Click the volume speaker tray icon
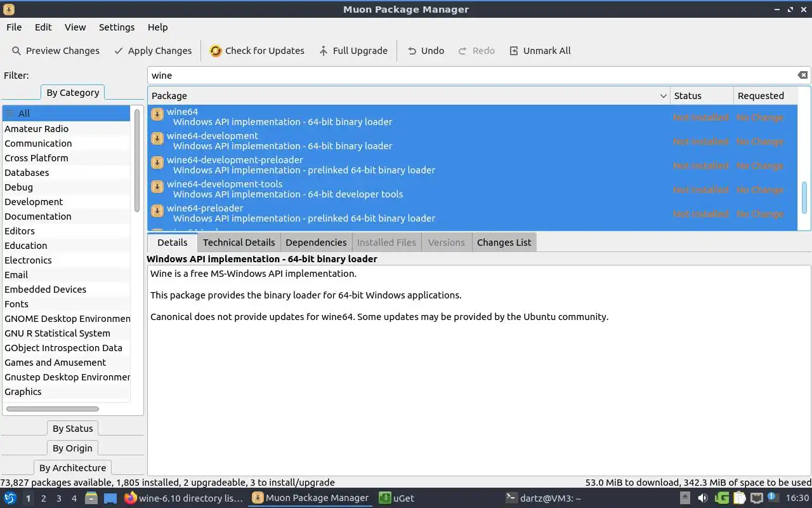Image resolution: width=812 pixels, height=508 pixels. [x=702, y=498]
